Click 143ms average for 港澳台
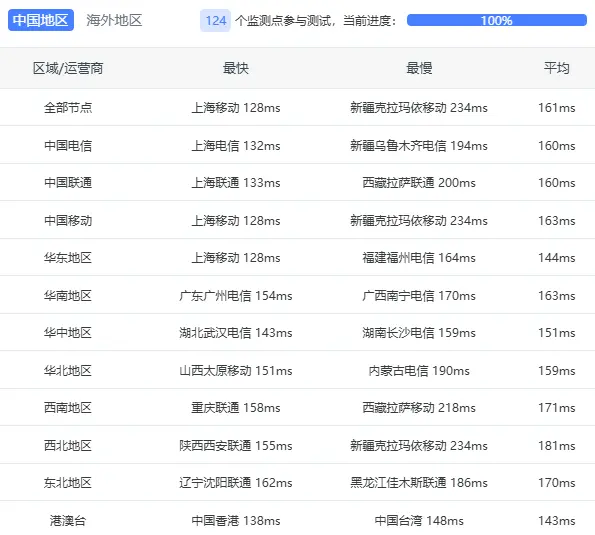Screen dimensions: 595x535 click(x=556, y=521)
